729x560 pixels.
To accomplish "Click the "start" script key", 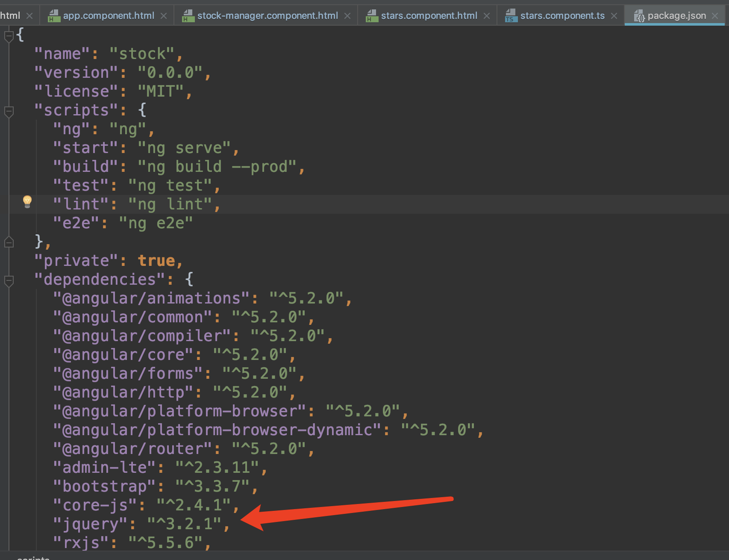I will (86, 148).
